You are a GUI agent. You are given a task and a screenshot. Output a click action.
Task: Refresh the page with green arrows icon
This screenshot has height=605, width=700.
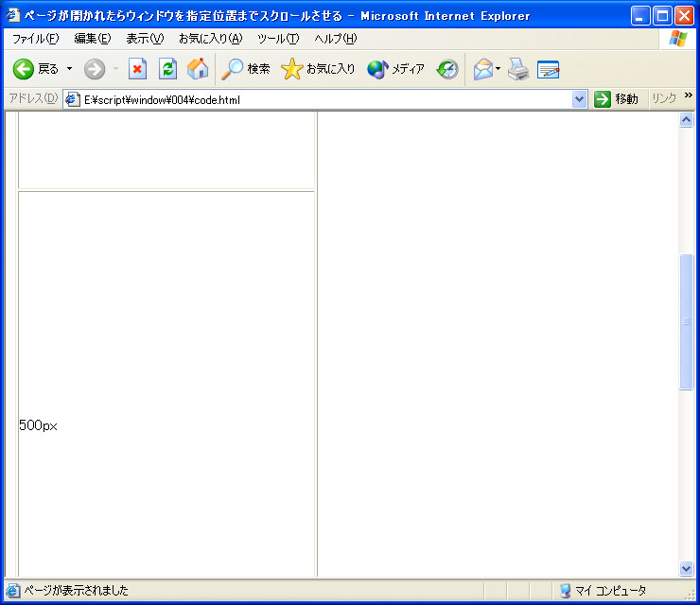coord(167,69)
